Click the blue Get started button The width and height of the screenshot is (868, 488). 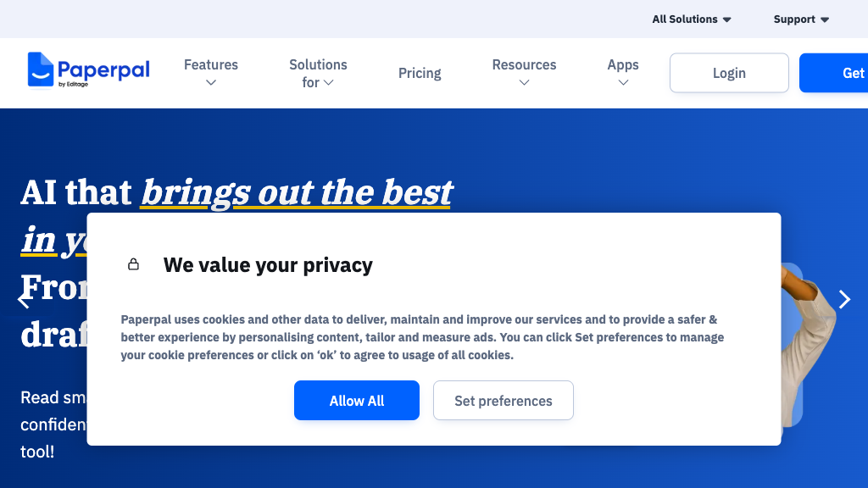pos(848,73)
